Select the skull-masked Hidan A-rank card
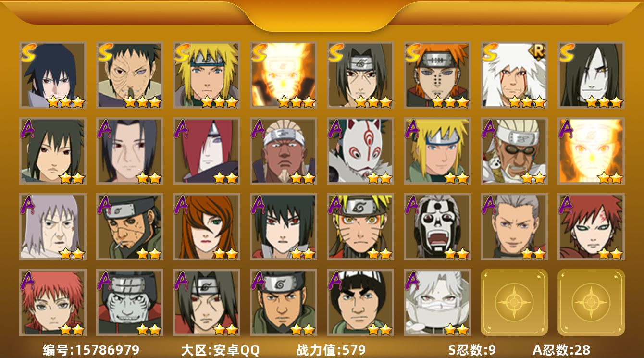This screenshot has height=358, width=644. [x=437, y=227]
